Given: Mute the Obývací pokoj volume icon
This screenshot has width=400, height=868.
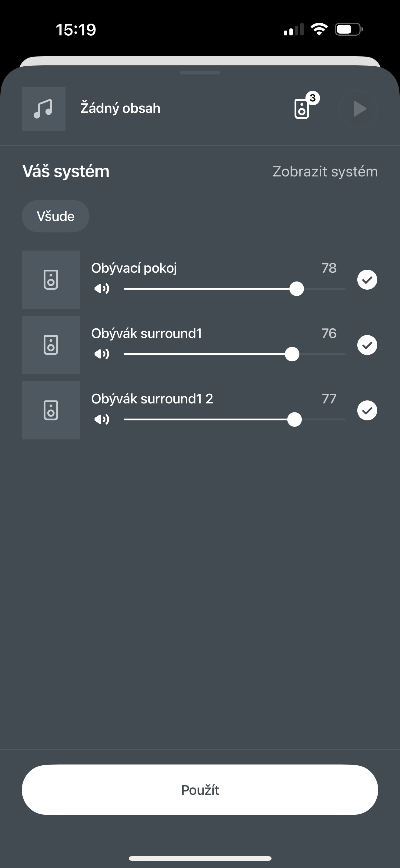Looking at the screenshot, I should [x=102, y=289].
